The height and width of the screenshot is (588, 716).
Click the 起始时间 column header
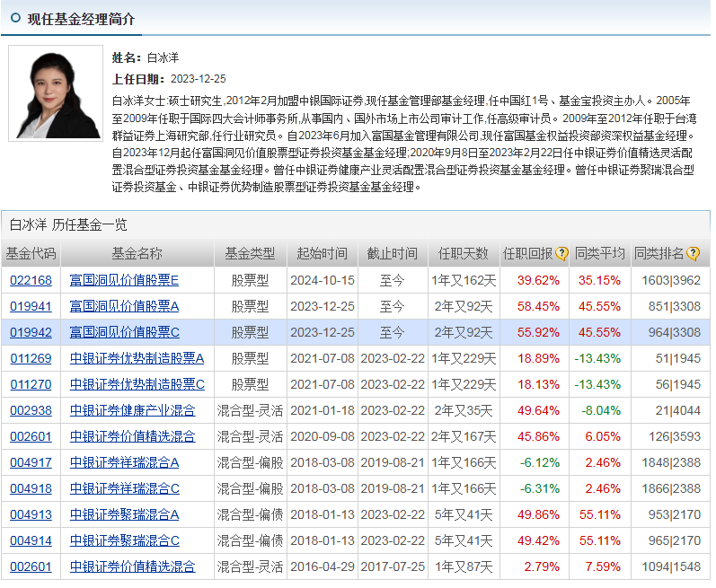click(x=323, y=254)
